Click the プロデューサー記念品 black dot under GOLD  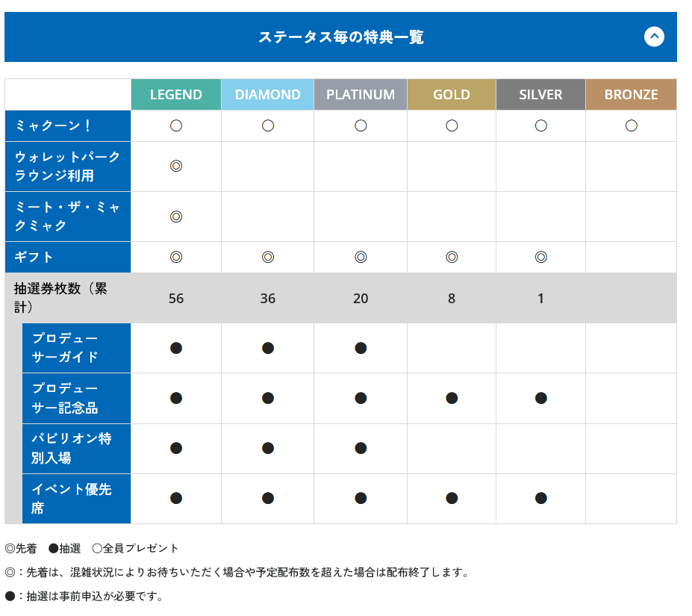(x=452, y=398)
